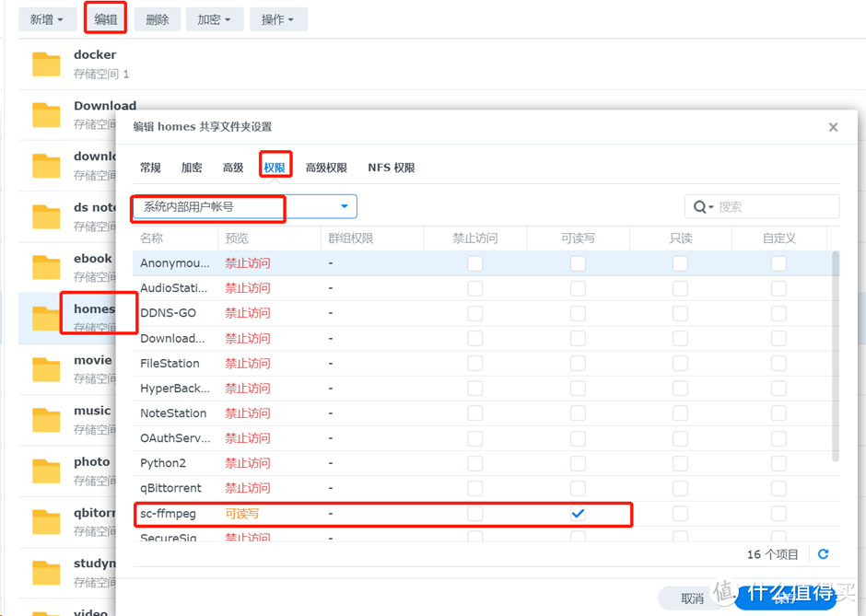
Task: Open the 新增 dropdown button
Action: pyautogui.click(x=47, y=20)
